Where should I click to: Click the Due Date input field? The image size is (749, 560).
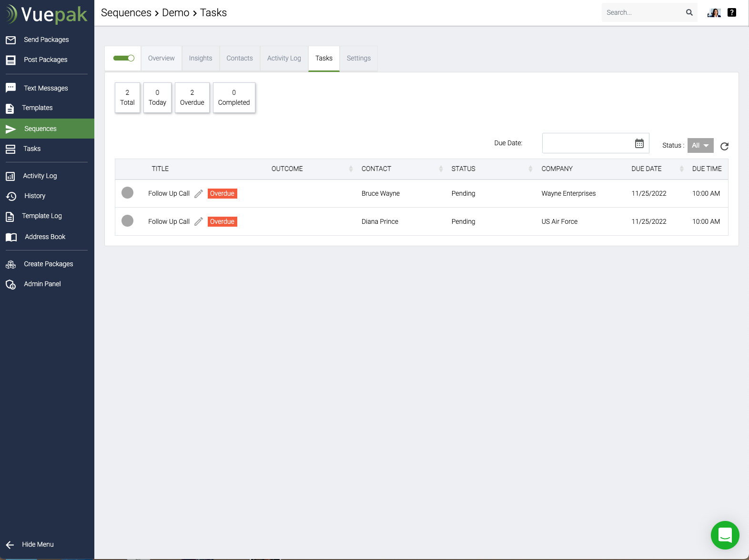click(x=587, y=143)
